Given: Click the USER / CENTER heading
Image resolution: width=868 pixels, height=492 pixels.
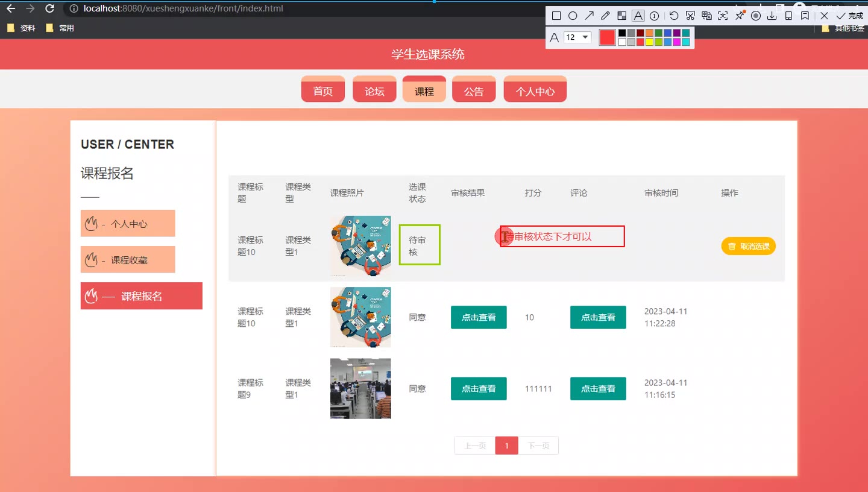Looking at the screenshot, I should pos(127,144).
